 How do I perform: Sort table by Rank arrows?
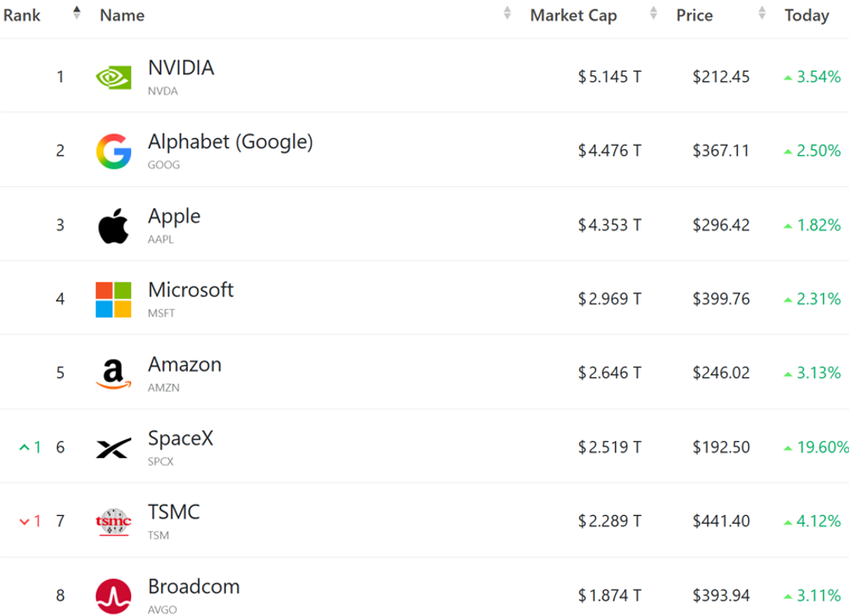(76, 13)
